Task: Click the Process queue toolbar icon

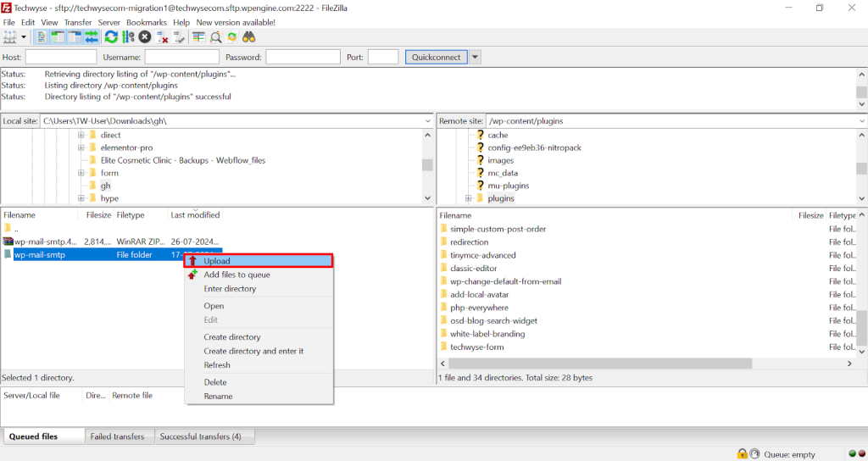Action: click(x=128, y=37)
